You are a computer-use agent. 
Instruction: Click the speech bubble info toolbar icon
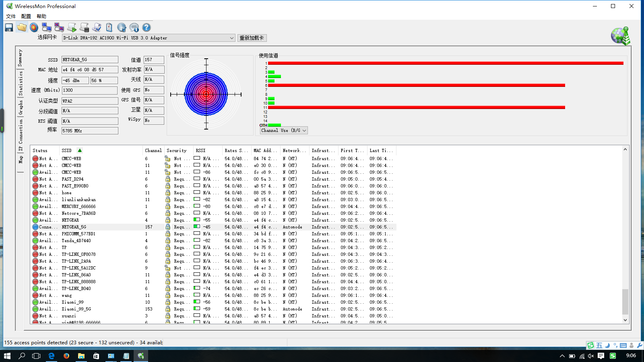(134, 27)
